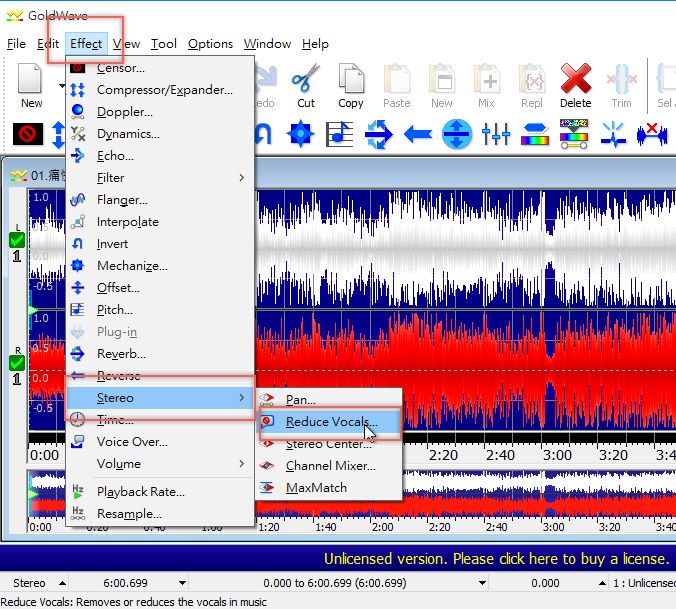Viewport: 676px width, 609px height.
Task: Click the red X Delete icon
Action: tap(575, 78)
